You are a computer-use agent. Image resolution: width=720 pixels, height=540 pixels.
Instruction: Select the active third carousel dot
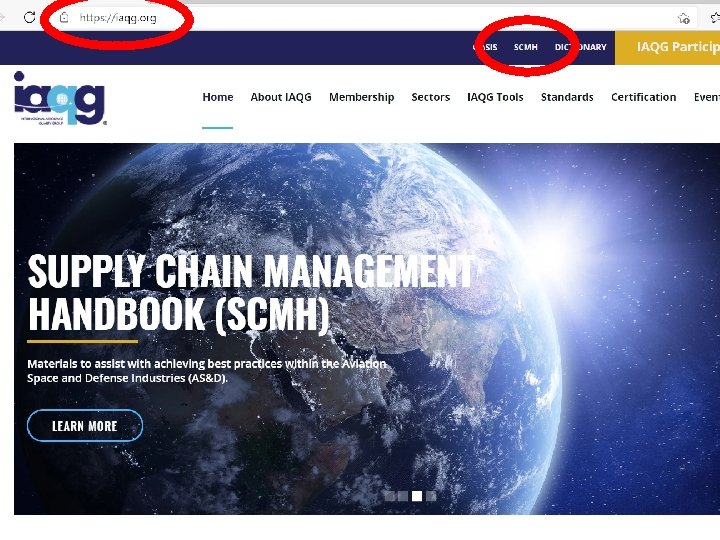416,496
